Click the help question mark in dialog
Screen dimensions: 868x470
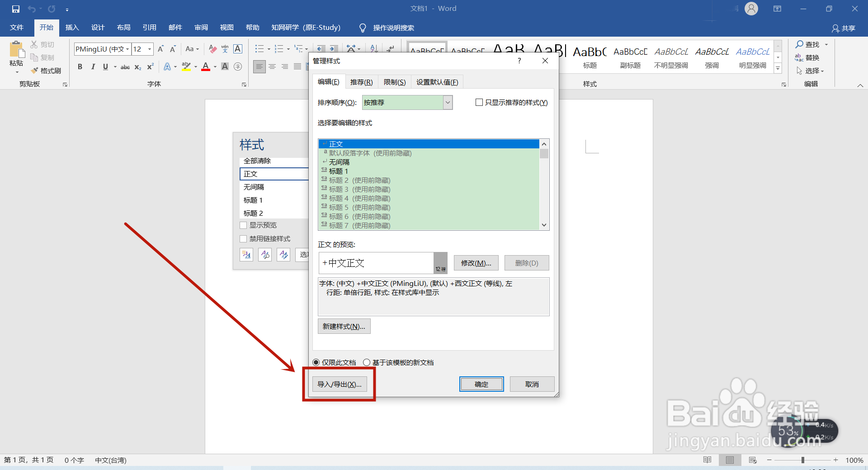pyautogui.click(x=519, y=61)
